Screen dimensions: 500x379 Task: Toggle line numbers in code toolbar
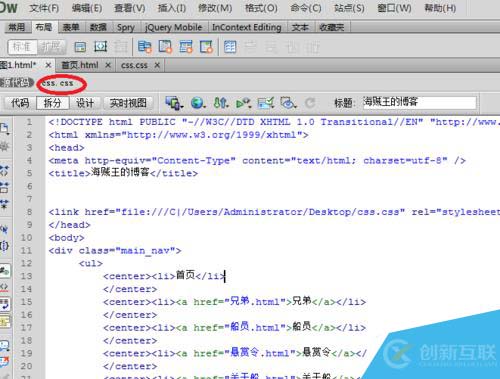tap(5, 271)
